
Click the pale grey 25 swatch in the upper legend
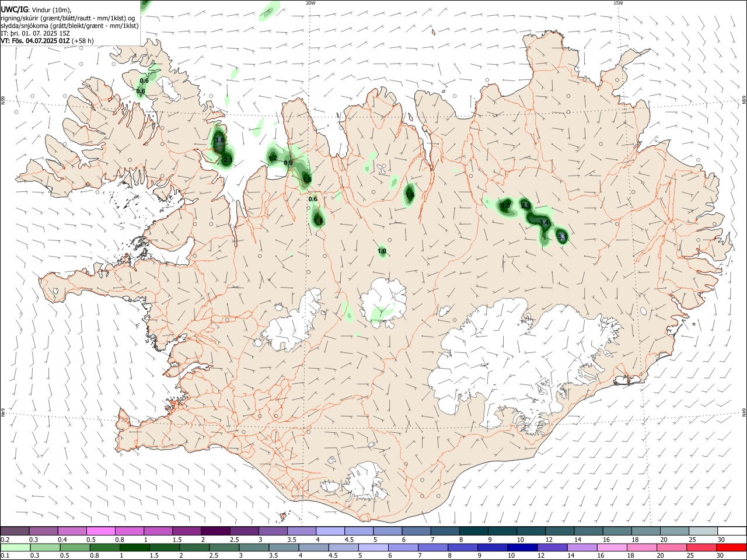pos(703,531)
